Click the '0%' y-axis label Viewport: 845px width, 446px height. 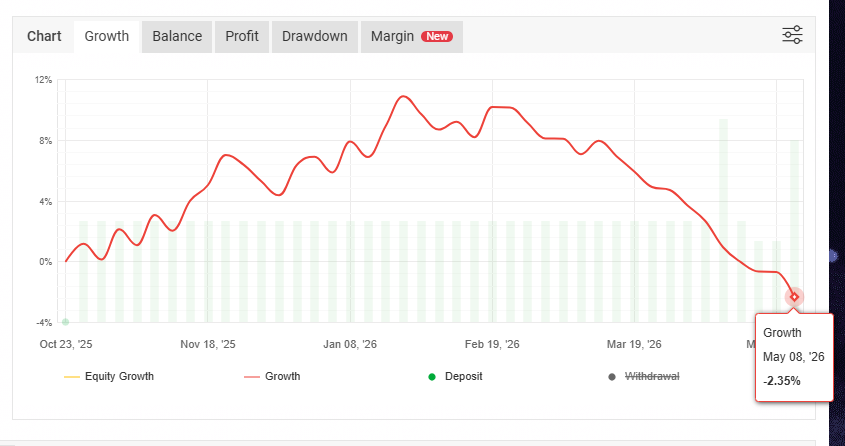[46, 262]
